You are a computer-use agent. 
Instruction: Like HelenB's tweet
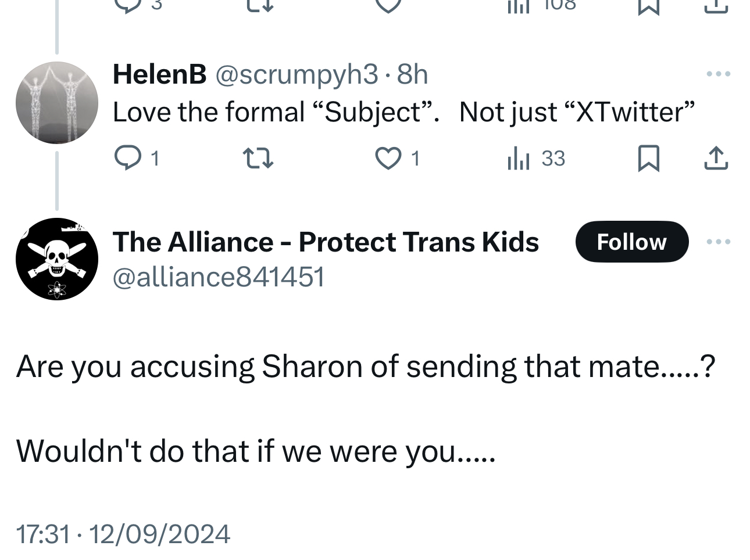point(387,158)
